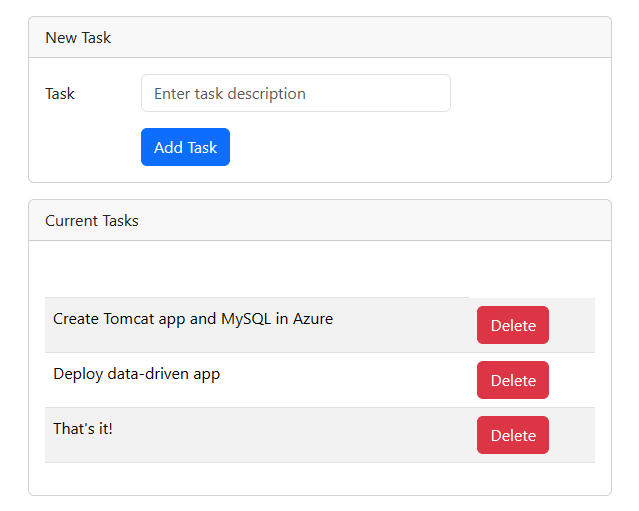Image resolution: width=639 pixels, height=511 pixels.
Task: Click the task description input field
Action: pos(295,93)
